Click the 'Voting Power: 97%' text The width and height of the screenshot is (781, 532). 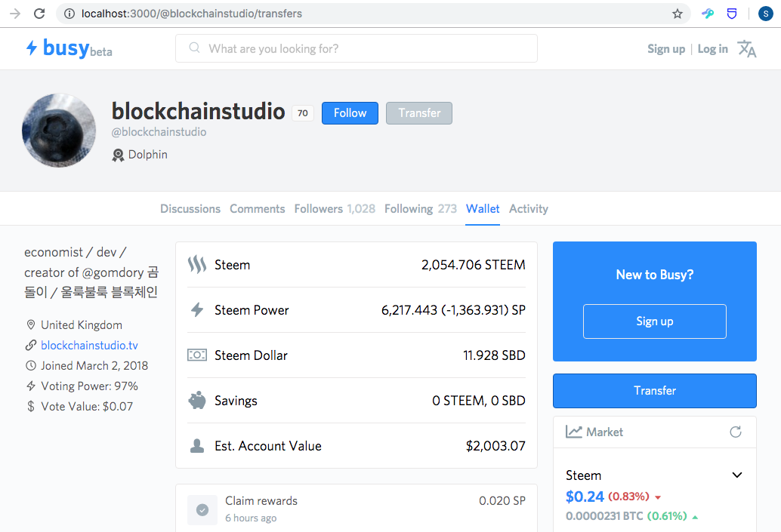pyautogui.click(x=89, y=386)
